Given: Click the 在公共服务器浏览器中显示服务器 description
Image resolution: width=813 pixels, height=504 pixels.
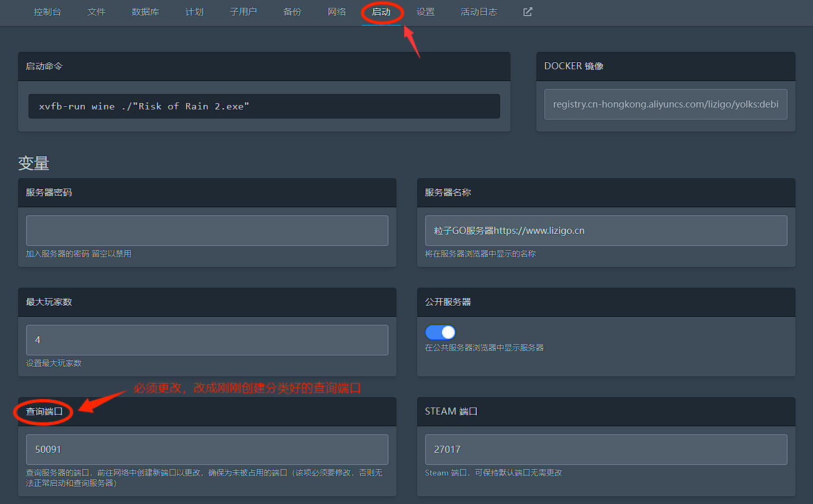Looking at the screenshot, I should (484, 348).
